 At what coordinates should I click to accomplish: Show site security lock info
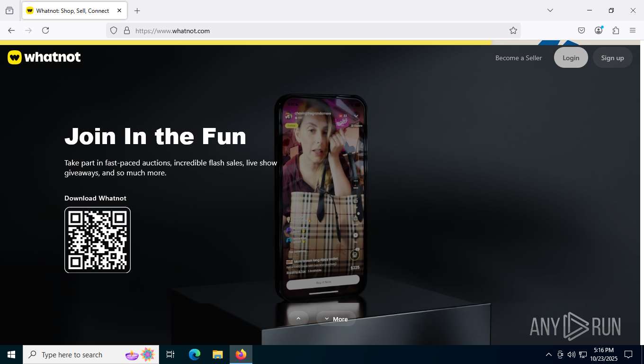click(x=126, y=30)
